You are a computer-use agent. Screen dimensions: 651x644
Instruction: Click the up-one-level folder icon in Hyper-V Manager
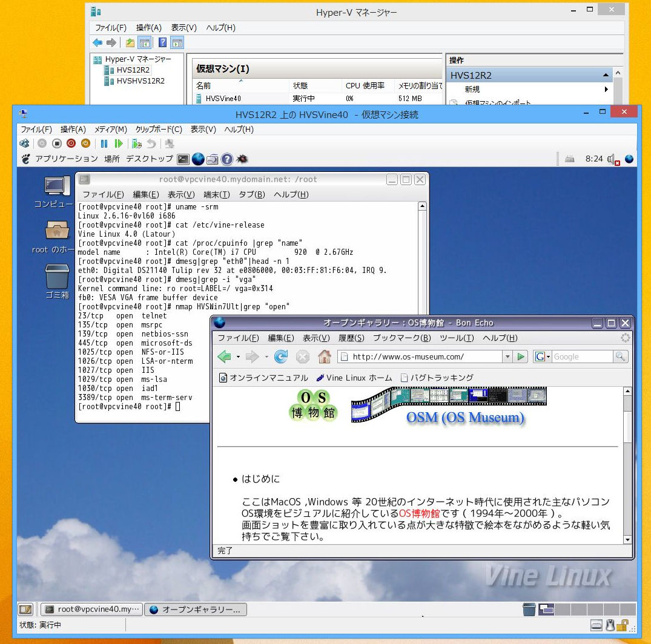[130, 43]
